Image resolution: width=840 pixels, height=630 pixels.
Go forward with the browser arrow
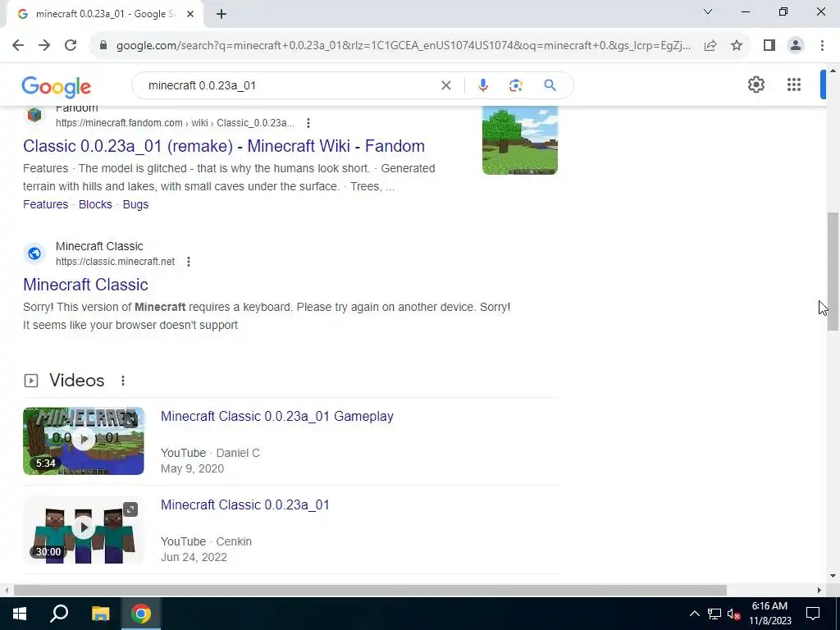pyautogui.click(x=44, y=46)
